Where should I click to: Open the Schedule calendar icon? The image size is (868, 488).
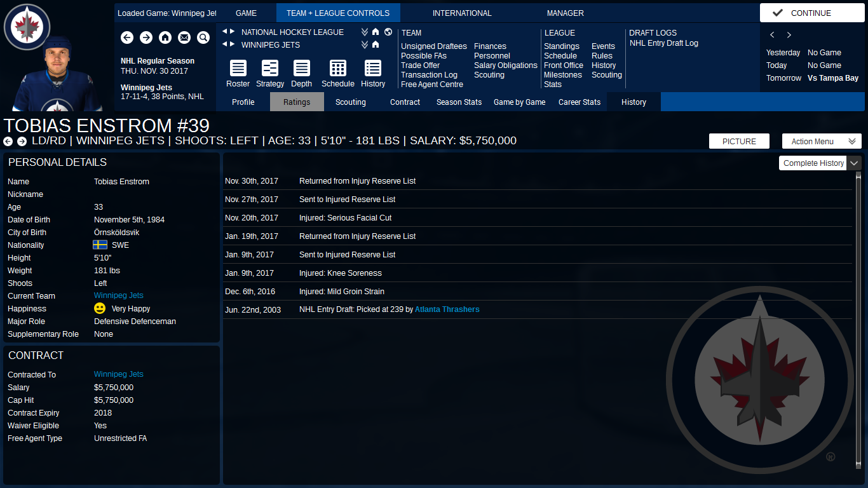(x=338, y=69)
